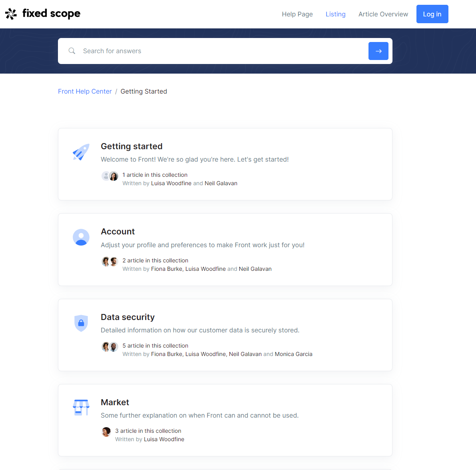
Task: Open Article Overview in the navigation
Action: click(383, 14)
